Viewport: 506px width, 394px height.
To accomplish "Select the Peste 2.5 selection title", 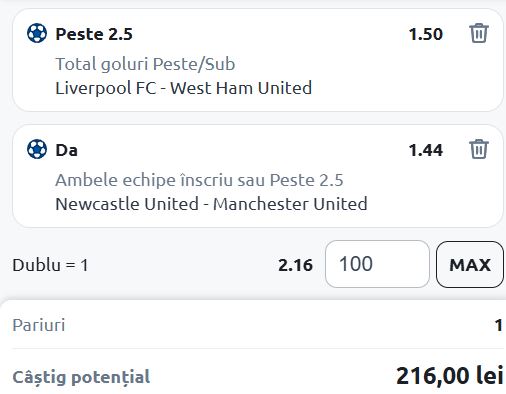I will [x=94, y=34].
